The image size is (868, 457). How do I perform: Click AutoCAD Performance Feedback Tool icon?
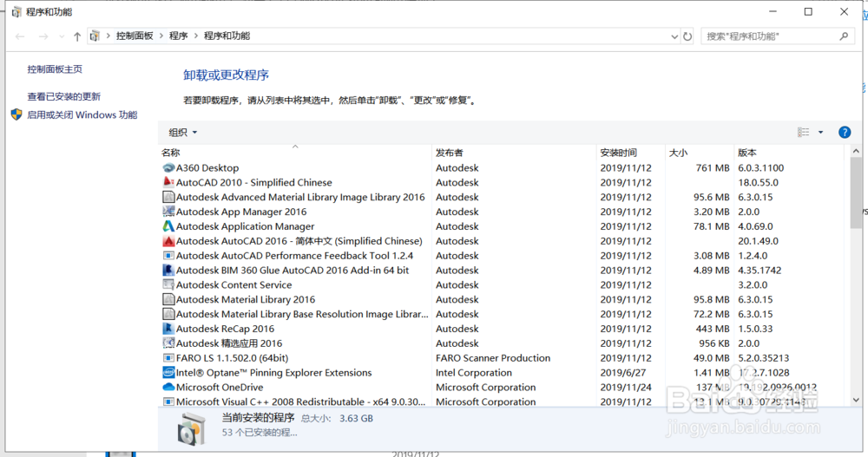(x=168, y=256)
